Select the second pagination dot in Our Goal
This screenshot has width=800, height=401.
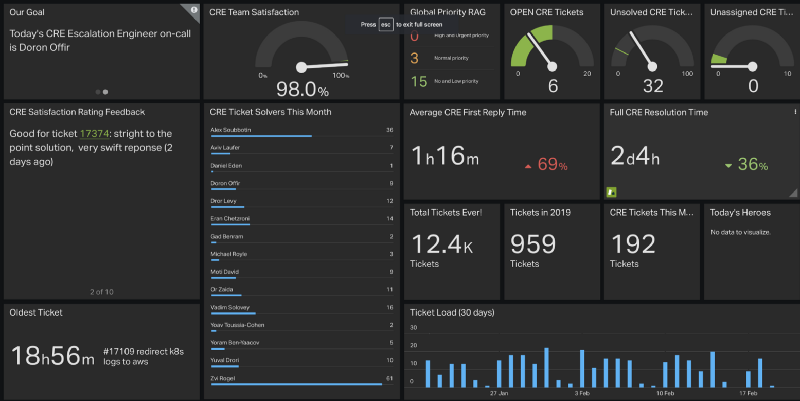click(106, 91)
